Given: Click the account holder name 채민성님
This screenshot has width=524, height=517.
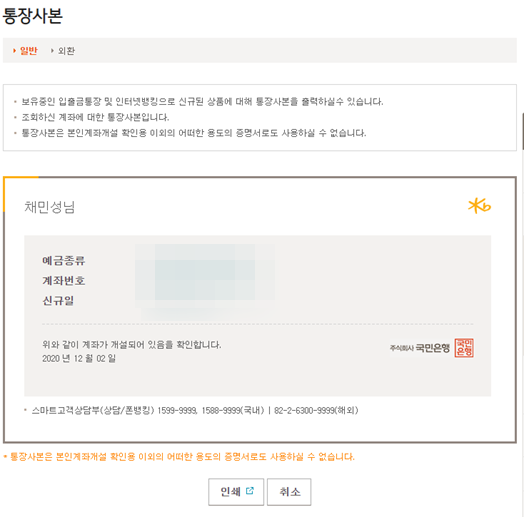Looking at the screenshot, I should click(x=49, y=207).
